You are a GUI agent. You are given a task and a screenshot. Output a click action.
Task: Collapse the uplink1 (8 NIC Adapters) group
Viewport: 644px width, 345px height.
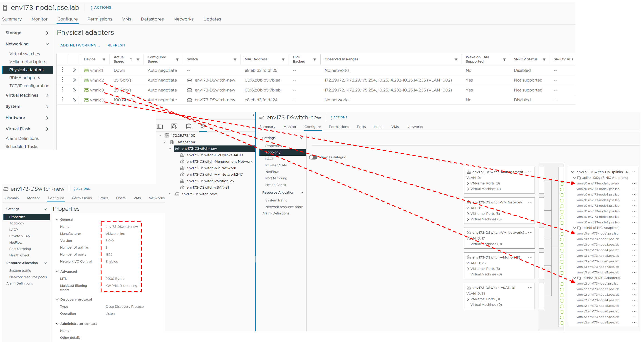tap(574, 228)
